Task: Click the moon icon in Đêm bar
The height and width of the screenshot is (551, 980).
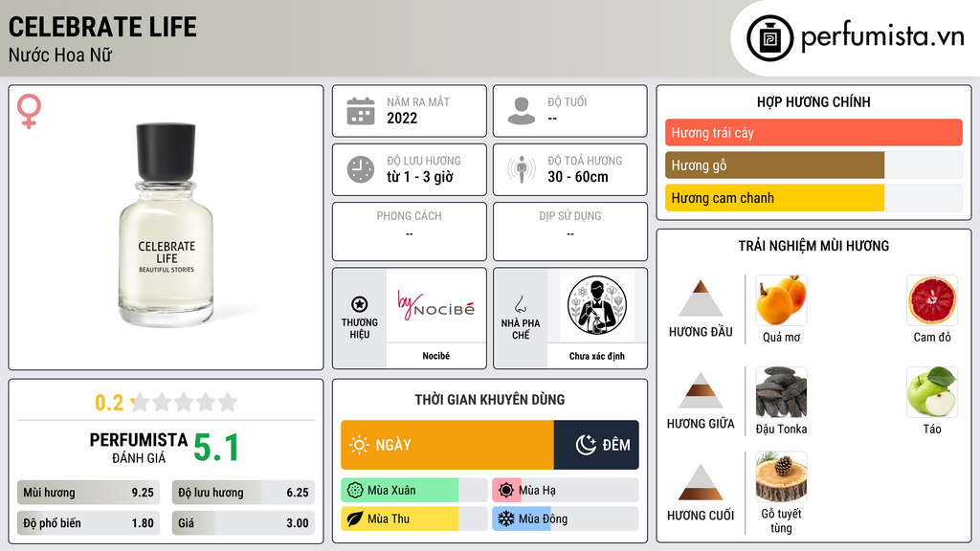Action: (586, 445)
